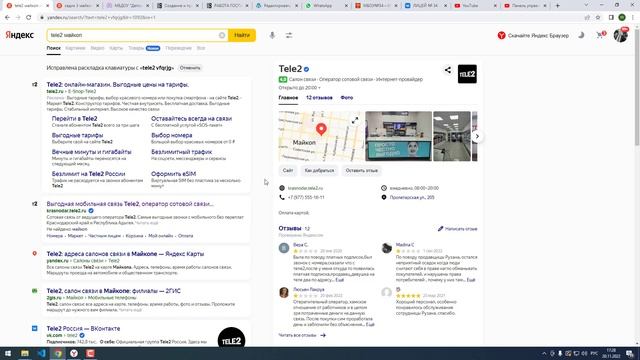Open new browser tab plus button
640x360 pixels.
[x=558, y=6]
